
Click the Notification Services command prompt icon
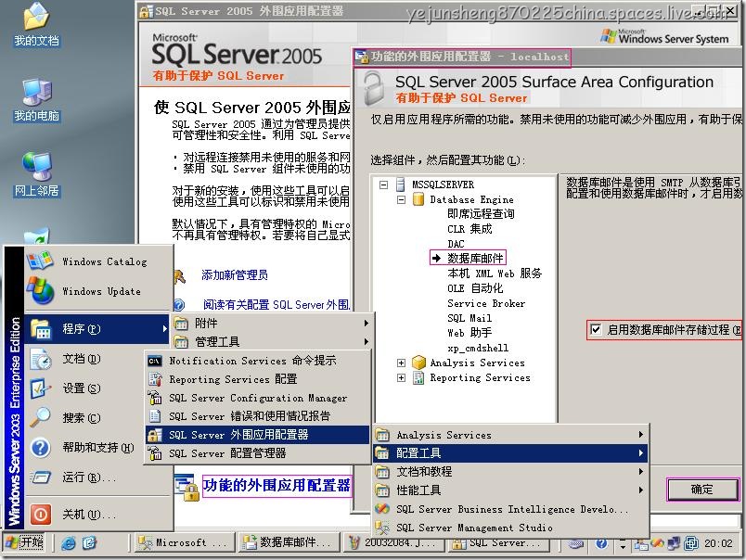click(155, 361)
